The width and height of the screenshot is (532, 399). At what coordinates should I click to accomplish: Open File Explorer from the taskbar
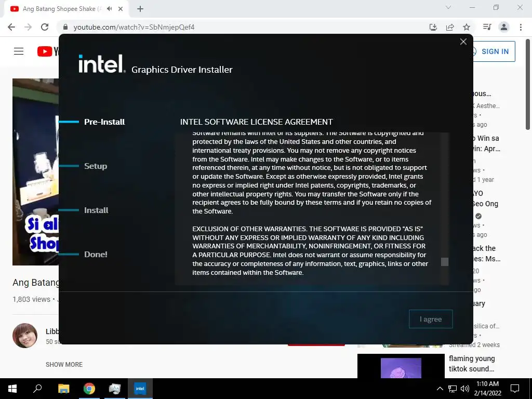(x=63, y=389)
